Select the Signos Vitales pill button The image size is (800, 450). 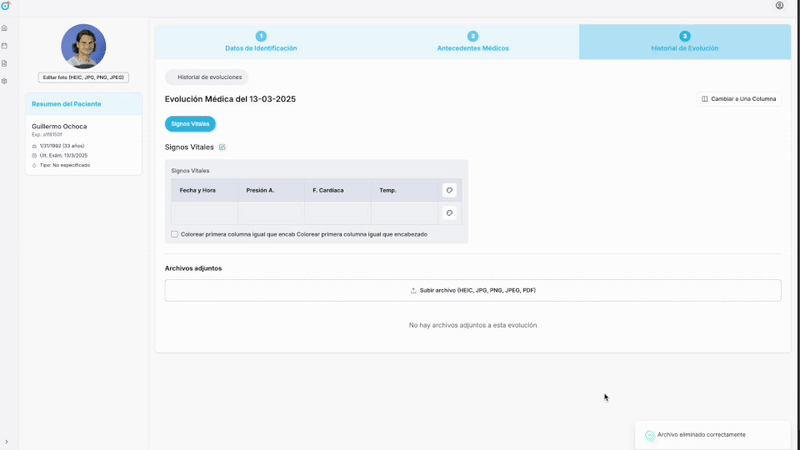coord(190,124)
